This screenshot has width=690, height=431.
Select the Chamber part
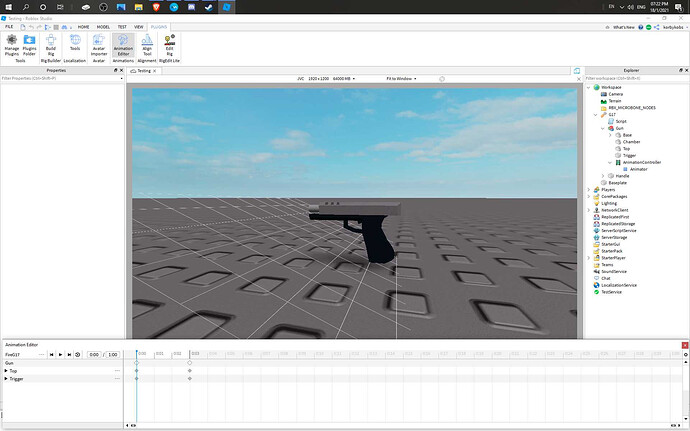(631, 142)
